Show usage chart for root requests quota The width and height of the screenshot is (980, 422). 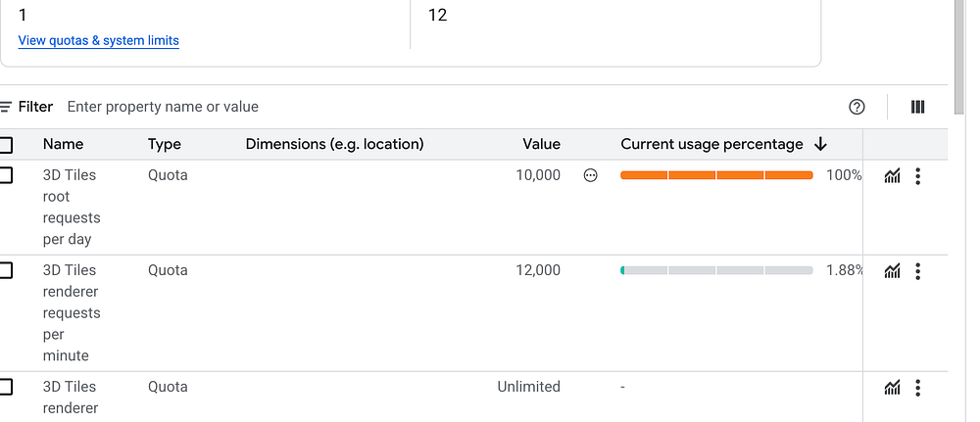(892, 176)
